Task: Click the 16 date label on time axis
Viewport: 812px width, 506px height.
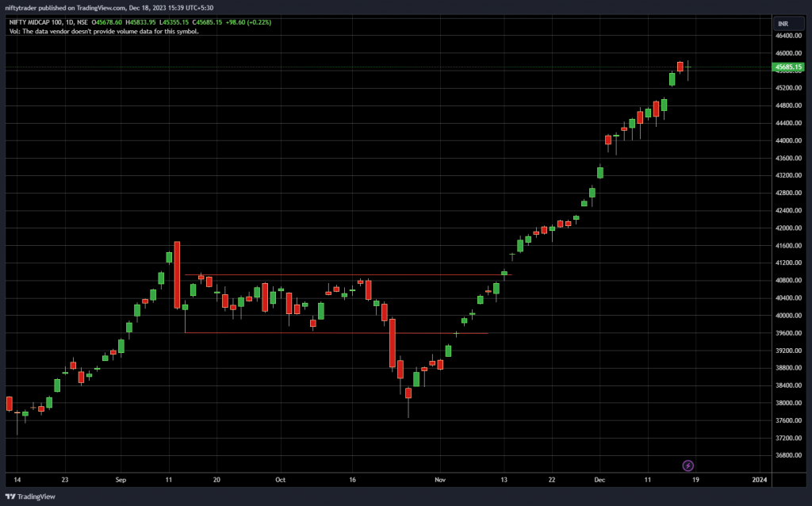Action: (x=352, y=480)
